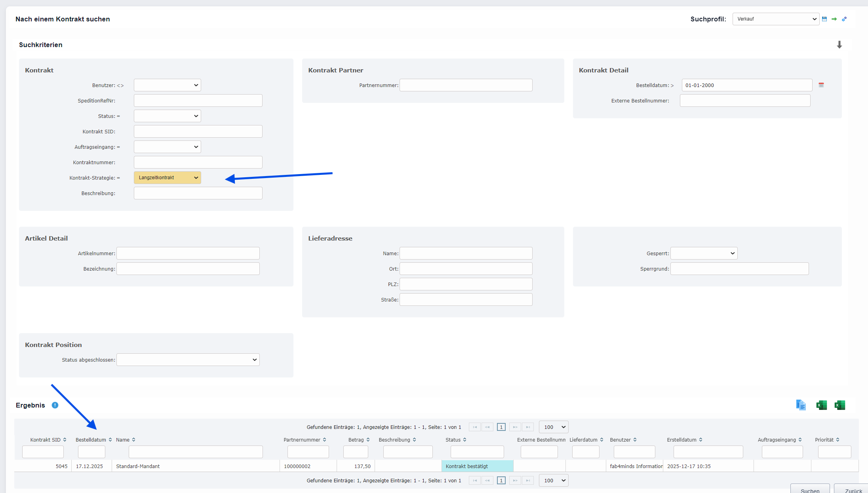The image size is (868, 493).
Task: Select page 1 in top pagination
Action: 501,427
